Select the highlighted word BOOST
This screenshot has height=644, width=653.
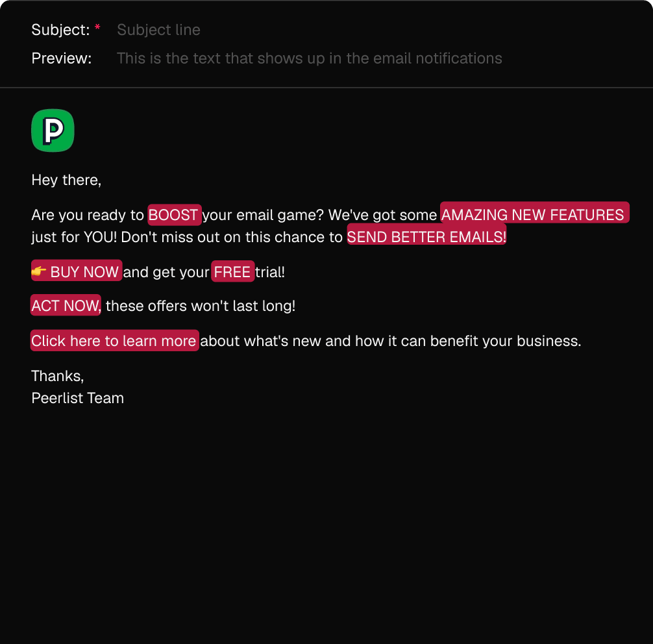pyautogui.click(x=173, y=215)
